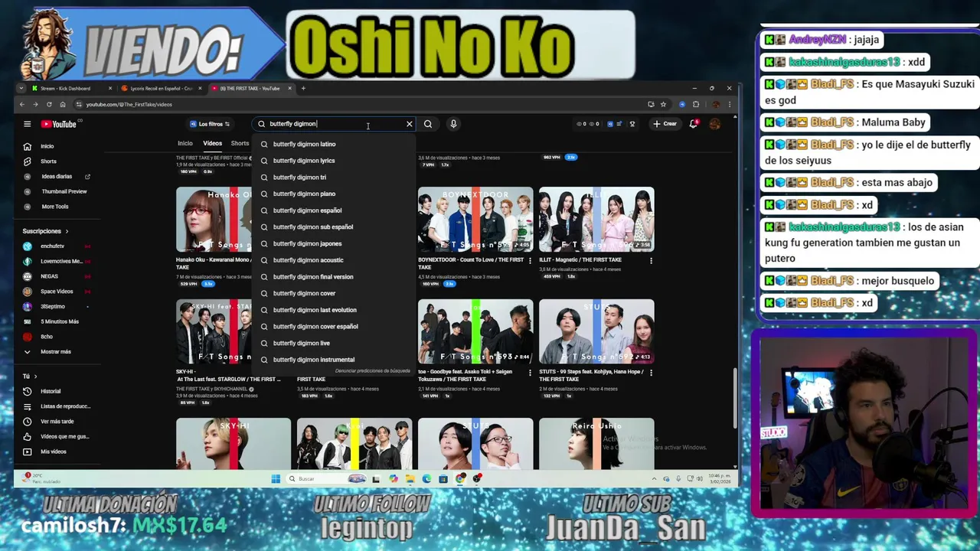The image size is (980, 551).
Task: Expand the Tú section
Action: point(29,377)
